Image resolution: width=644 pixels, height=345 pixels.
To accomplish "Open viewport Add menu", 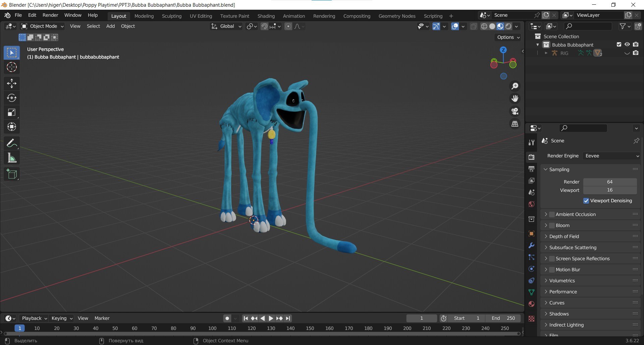I will coord(110,26).
